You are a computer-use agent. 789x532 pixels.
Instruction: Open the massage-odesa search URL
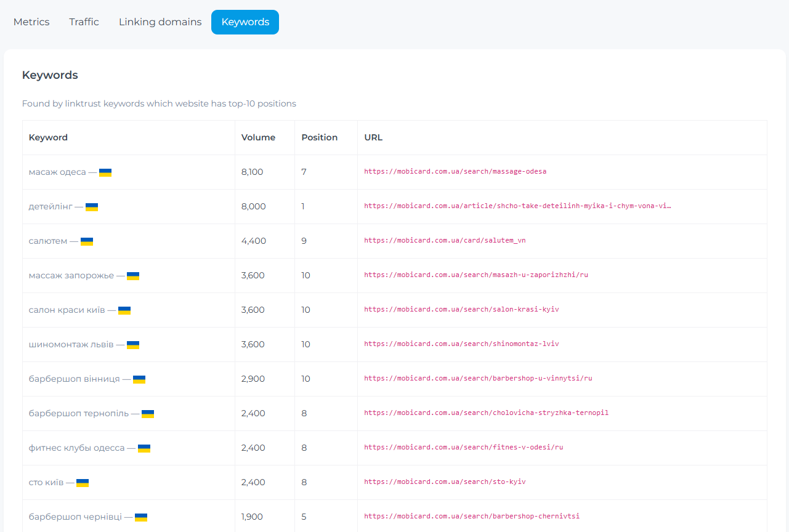[x=455, y=172]
